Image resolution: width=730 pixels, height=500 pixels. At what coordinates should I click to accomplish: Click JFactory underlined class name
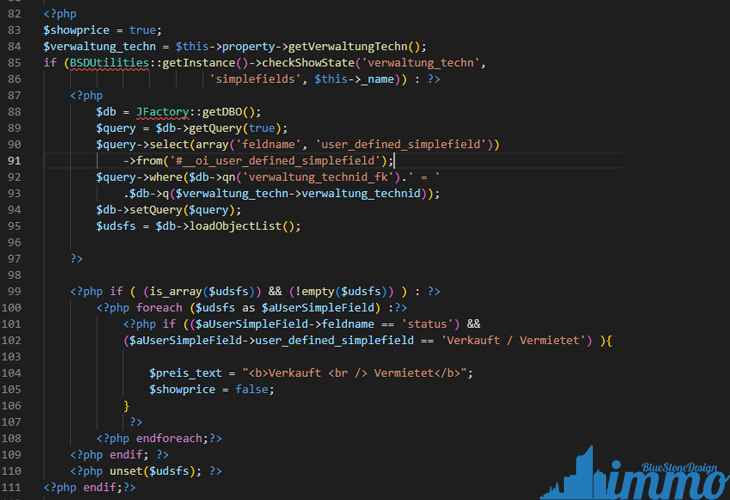(x=162, y=112)
